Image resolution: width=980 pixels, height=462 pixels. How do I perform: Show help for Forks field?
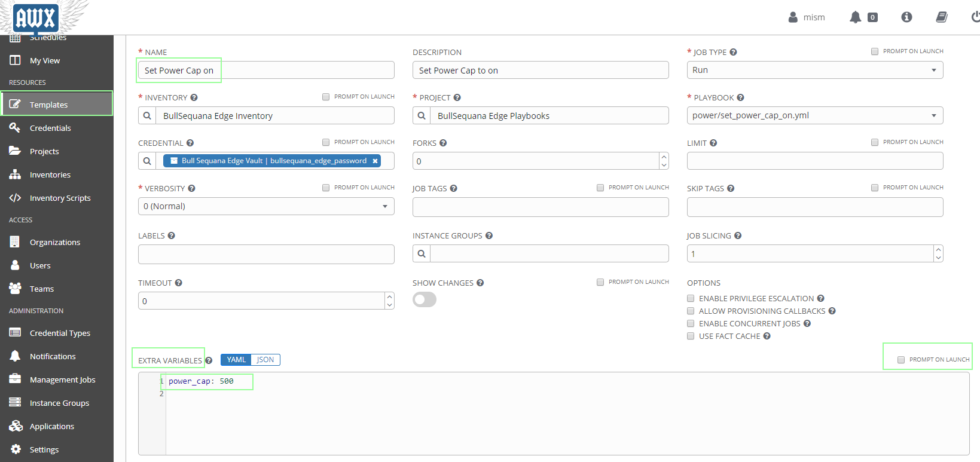click(443, 143)
